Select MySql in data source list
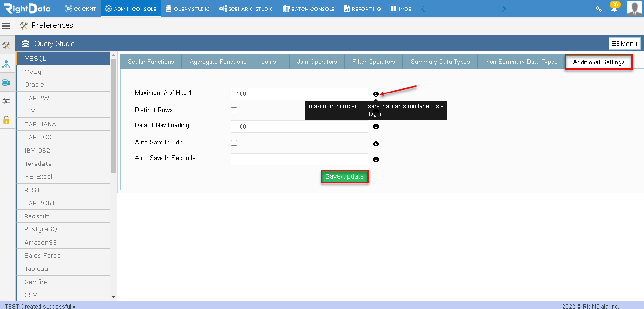Viewport: 644px width, 309px height. [63, 72]
